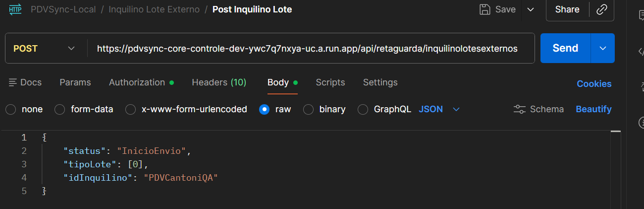Open the POST method dropdown
The height and width of the screenshot is (209, 644).
45,48
